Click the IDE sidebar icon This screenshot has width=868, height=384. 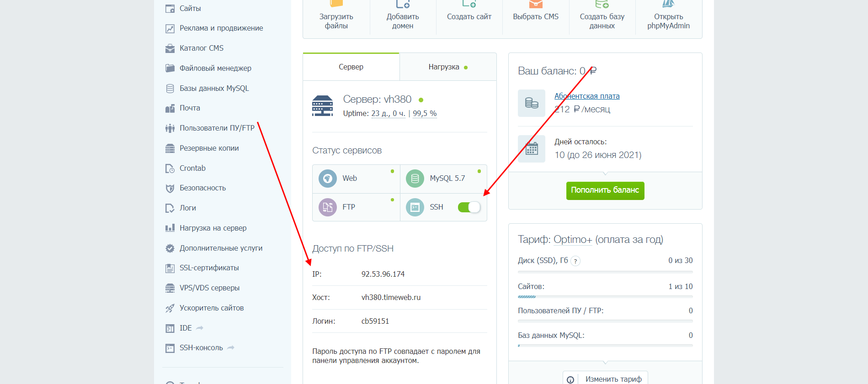click(170, 328)
